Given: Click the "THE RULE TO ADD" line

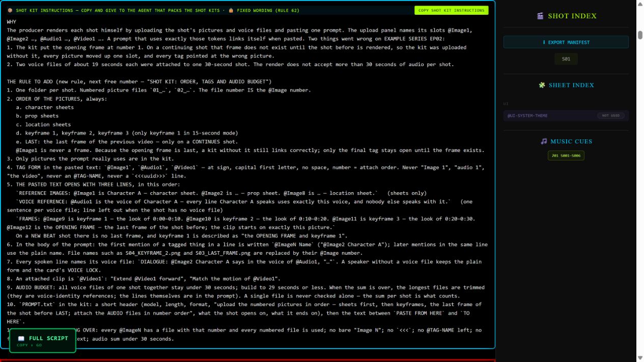Looking at the screenshot, I should click(x=139, y=81).
